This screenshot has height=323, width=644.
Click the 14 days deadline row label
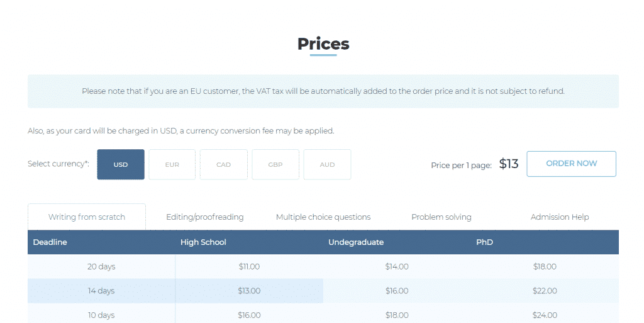pyautogui.click(x=101, y=290)
